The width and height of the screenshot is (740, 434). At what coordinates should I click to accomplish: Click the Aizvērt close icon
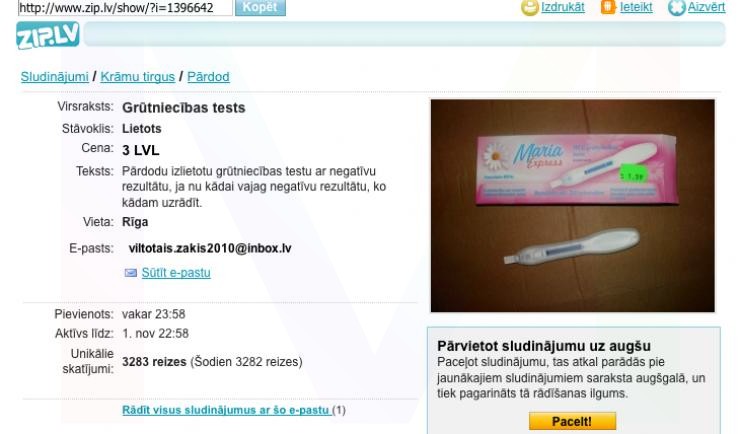click(x=676, y=8)
